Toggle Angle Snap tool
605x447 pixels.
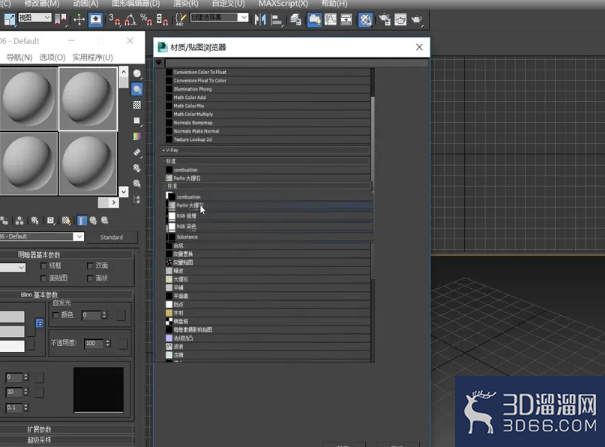click(x=130, y=19)
